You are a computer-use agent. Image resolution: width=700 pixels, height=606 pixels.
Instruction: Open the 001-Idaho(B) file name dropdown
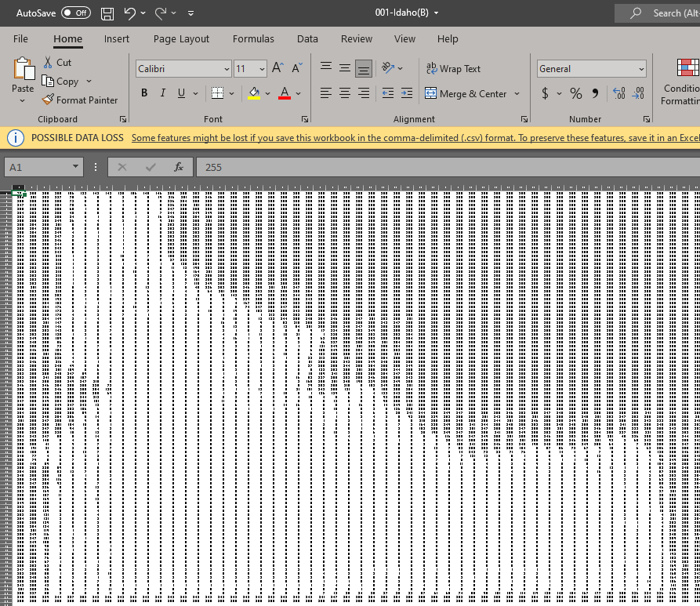tap(436, 13)
